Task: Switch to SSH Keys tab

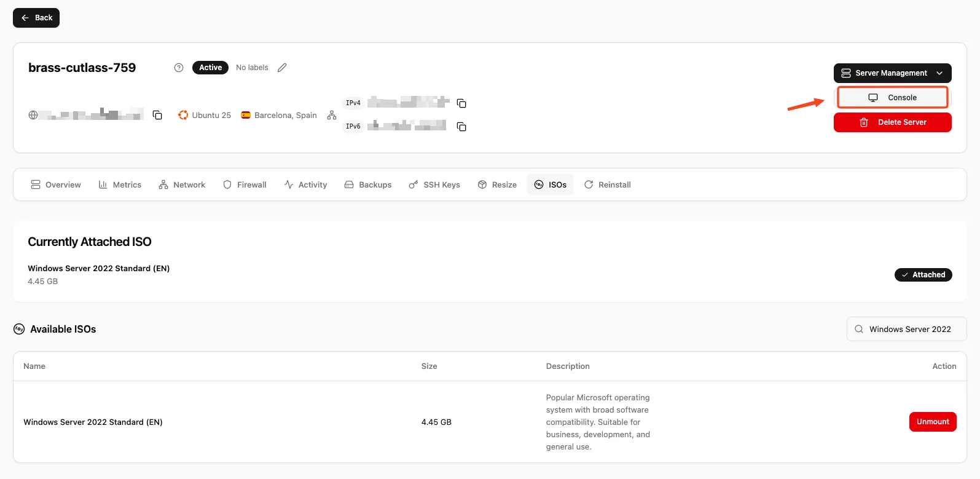Action: 434,184
